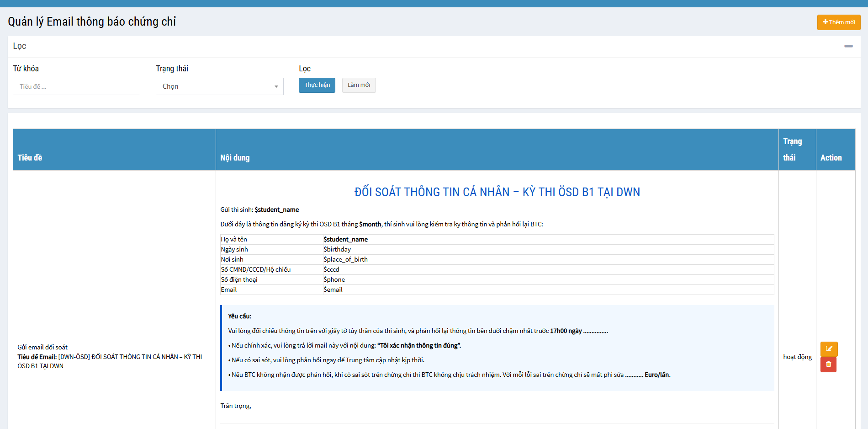Screen dimensions: 868x429
Task: Open the Trạng thái dropdown
Action: point(219,86)
